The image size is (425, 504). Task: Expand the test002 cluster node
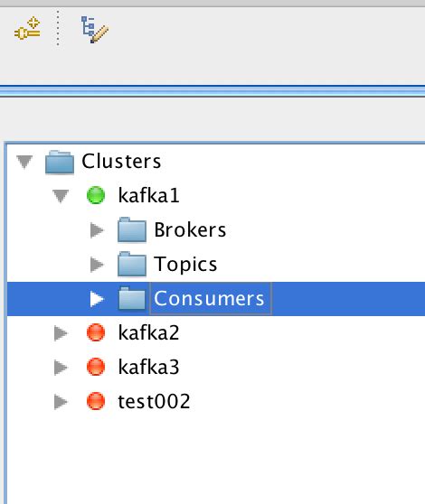(61, 402)
